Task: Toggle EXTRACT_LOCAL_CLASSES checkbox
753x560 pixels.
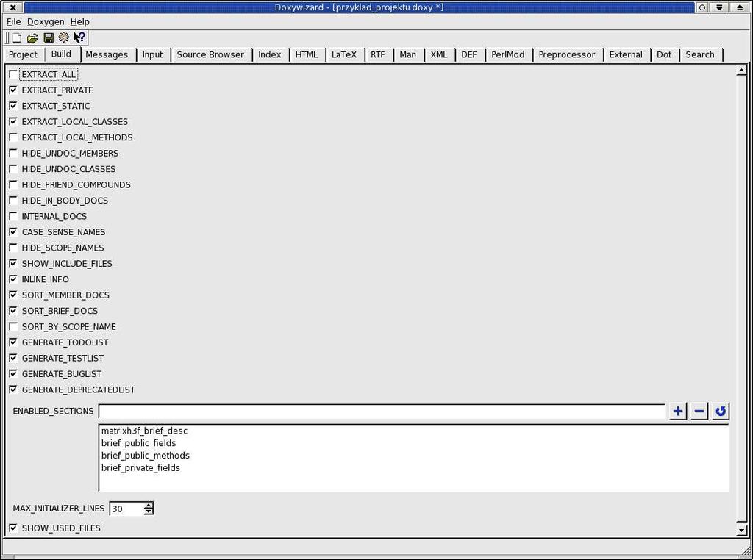Action: (x=13, y=122)
